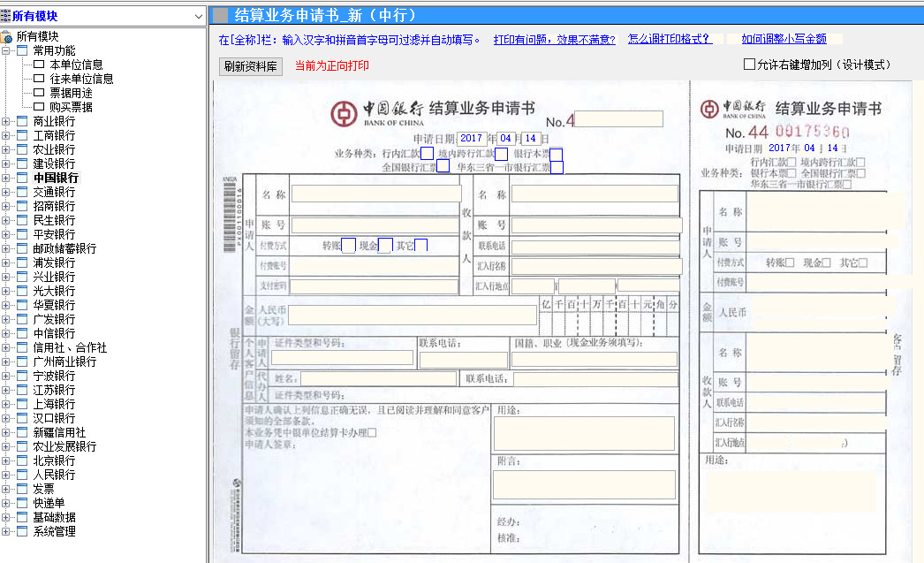Click the 信用社、合作社 folder icon
924x563 pixels.
click(x=22, y=348)
